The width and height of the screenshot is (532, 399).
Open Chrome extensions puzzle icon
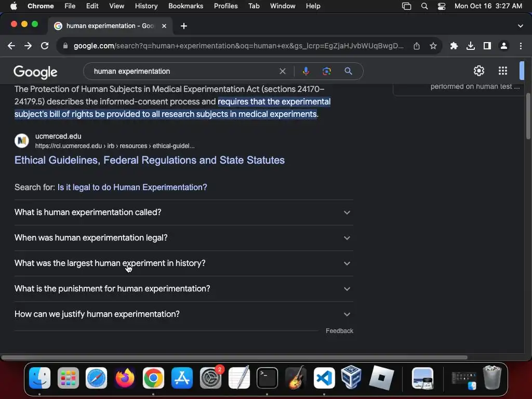point(454,46)
